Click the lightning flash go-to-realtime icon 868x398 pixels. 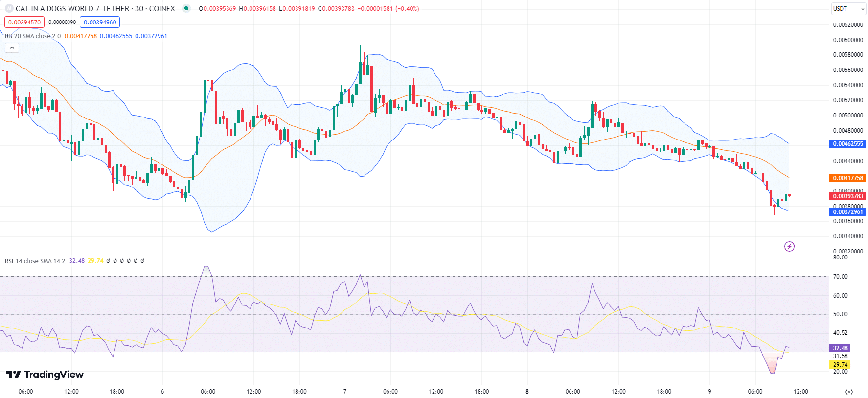click(x=789, y=246)
